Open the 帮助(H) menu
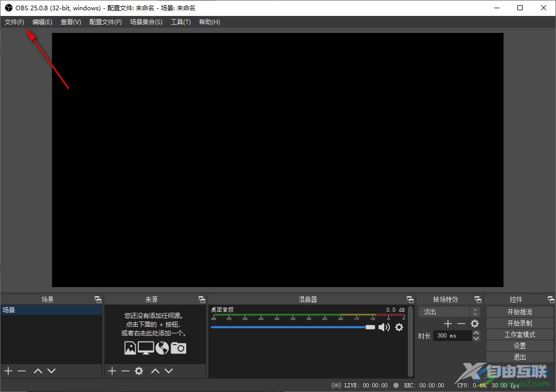The height and width of the screenshot is (392, 556). pos(209,22)
